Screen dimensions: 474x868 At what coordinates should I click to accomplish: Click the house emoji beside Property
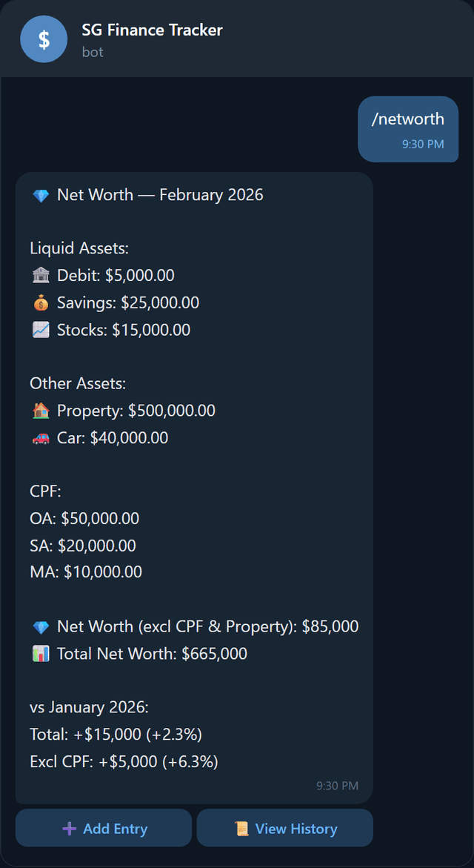(42, 410)
